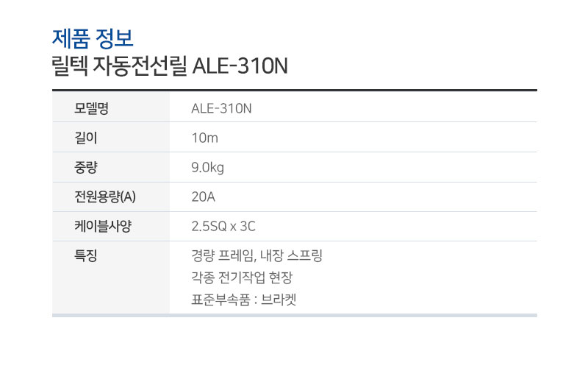The height and width of the screenshot is (368, 588).
Task: Click the 2.5SQ x 3C cable value
Action: coord(223,227)
